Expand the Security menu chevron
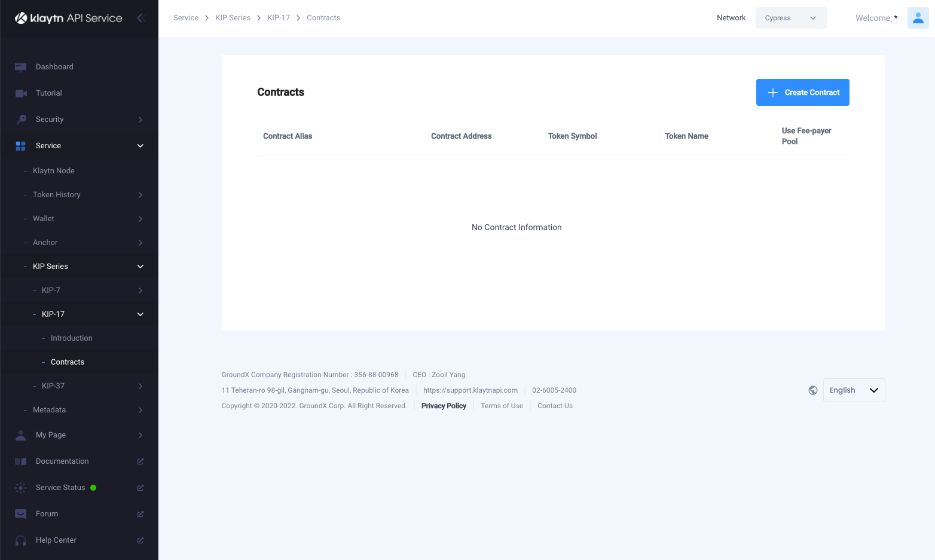This screenshot has width=935, height=560. [140, 120]
